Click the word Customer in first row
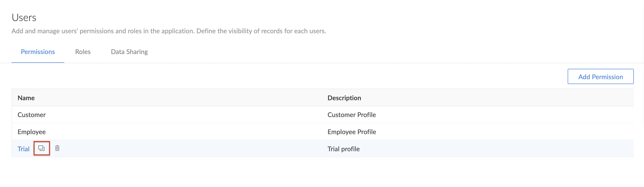 pos(31,115)
